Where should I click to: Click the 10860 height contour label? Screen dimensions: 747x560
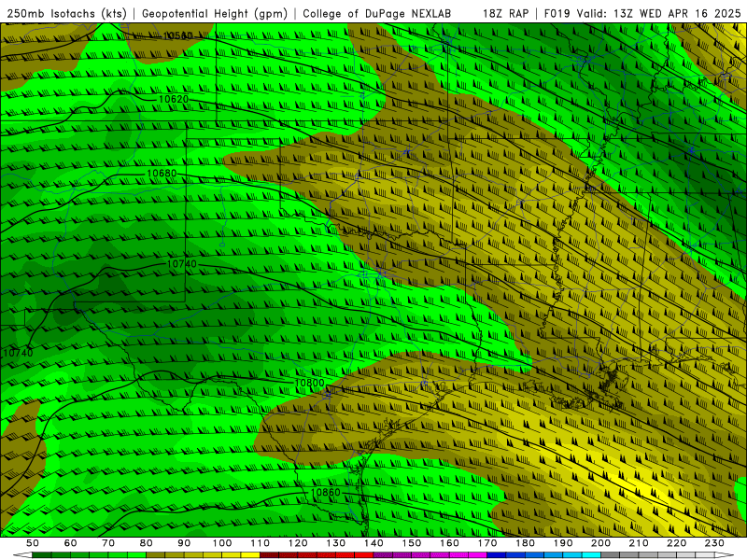(325, 493)
